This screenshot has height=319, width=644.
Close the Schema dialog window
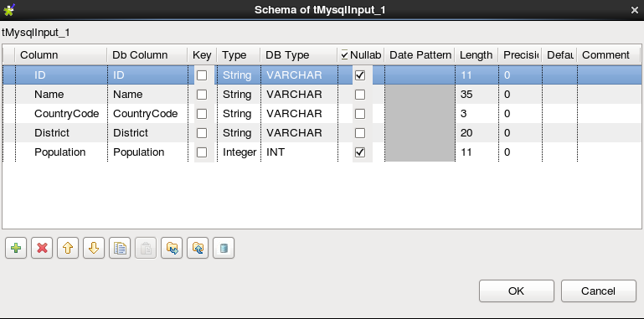click(x=635, y=10)
